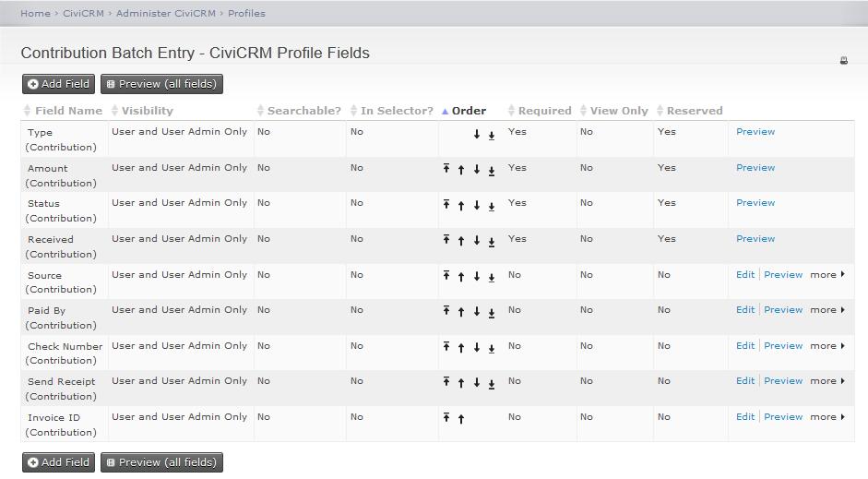Go to Administer CiviCRM breadcrumb

pyautogui.click(x=165, y=14)
